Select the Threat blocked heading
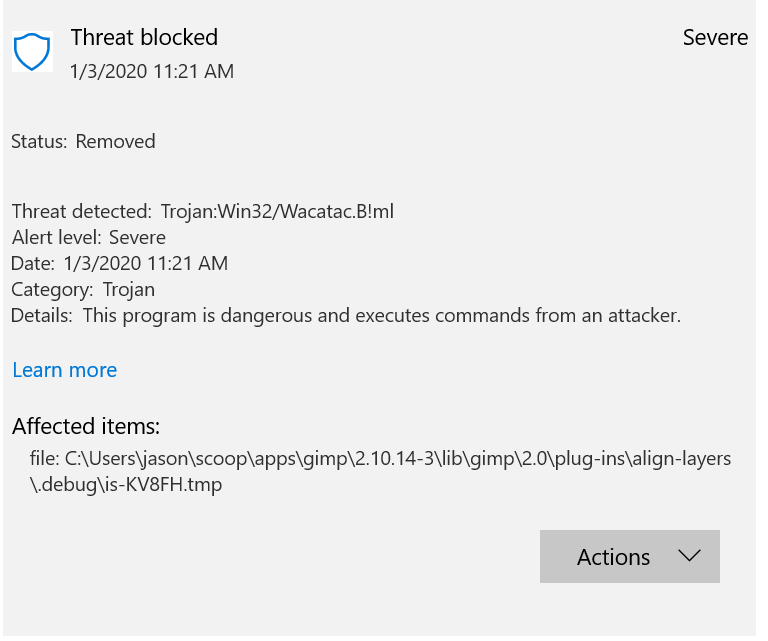Viewport: 768px width, 641px height. click(x=144, y=38)
